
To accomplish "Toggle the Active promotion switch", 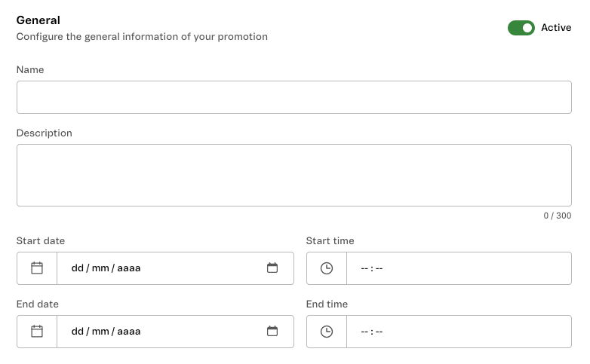I will point(521,28).
